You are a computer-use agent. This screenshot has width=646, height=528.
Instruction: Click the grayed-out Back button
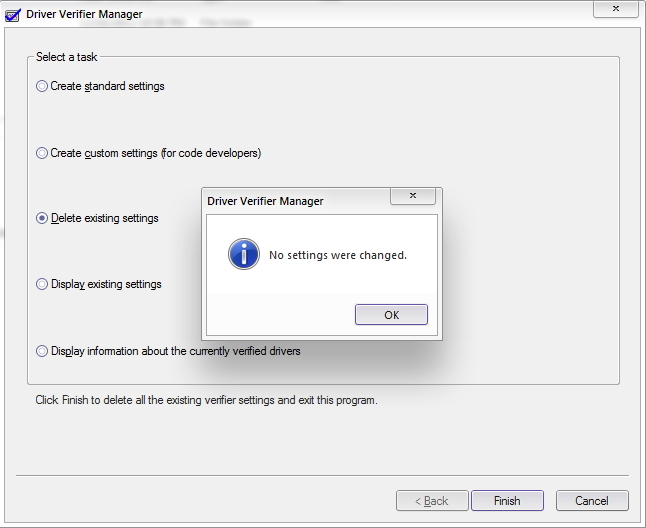pos(432,500)
